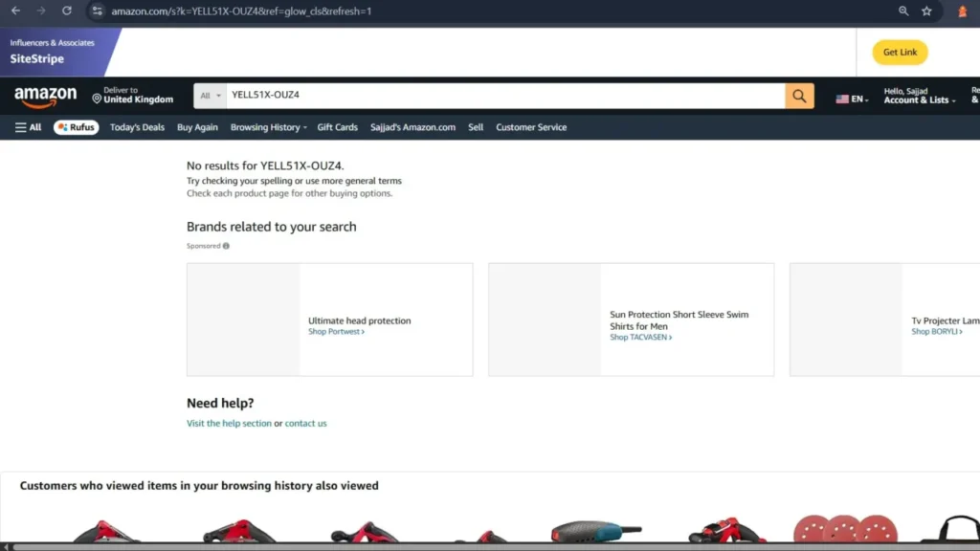Click Shop Portwest link
The height and width of the screenshot is (551, 980).
click(336, 332)
